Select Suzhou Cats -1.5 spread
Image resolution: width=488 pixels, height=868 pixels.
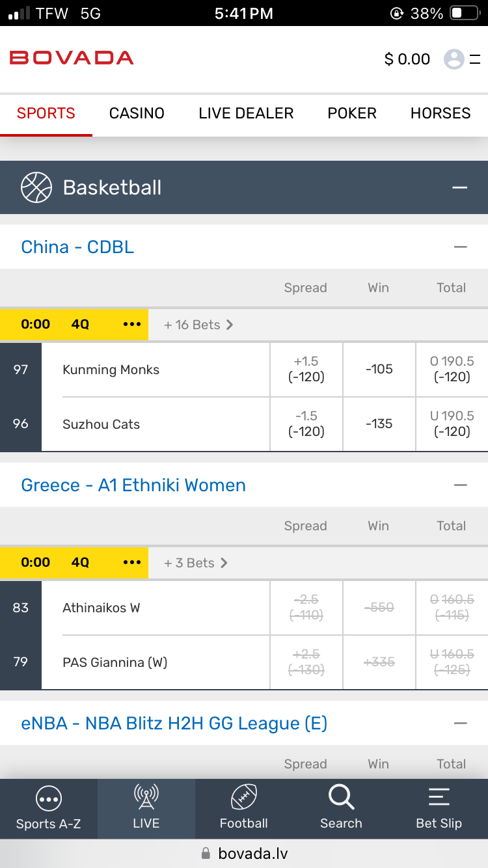tap(306, 424)
